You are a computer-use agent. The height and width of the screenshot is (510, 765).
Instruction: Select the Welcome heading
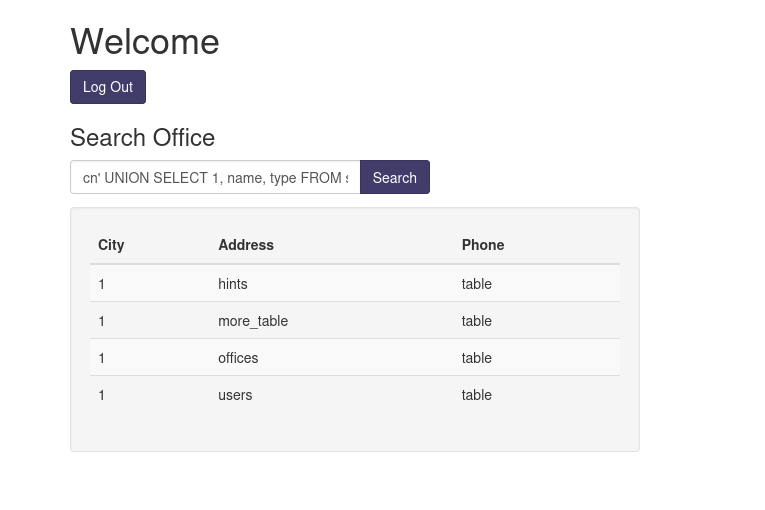pyautogui.click(x=145, y=41)
